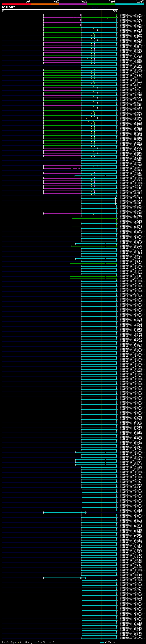146x644 pixels.
Task: Select hit UniRef100_B9RTJ1
Action: click(131, 47)
